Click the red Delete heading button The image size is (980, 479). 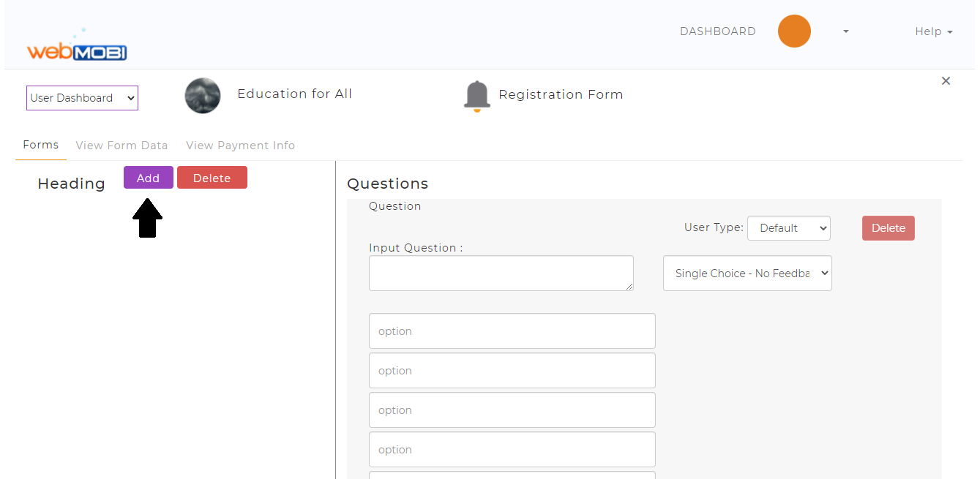pyautogui.click(x=212, y=178)
